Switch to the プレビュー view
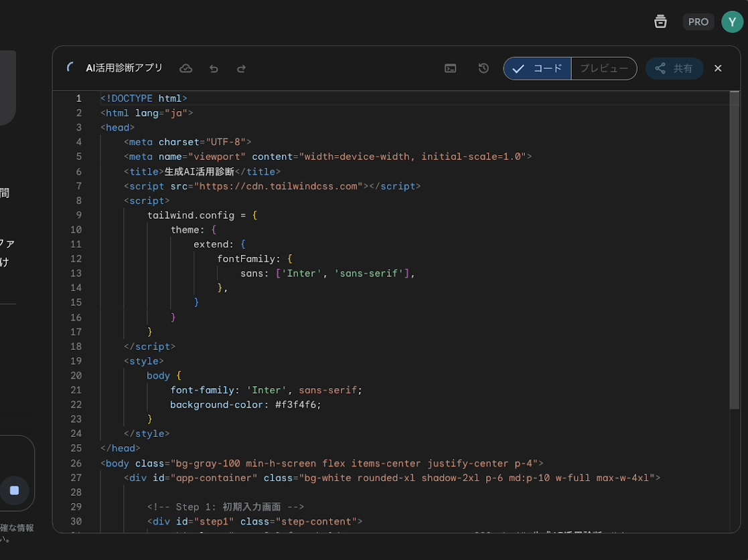The height and width of the screenshot is (560, 748). click(x=603, y=68)
